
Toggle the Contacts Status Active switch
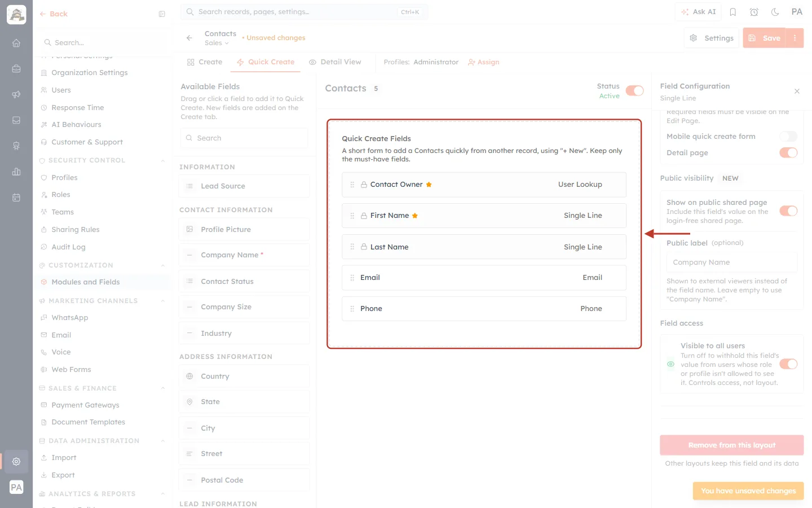click(x=635, y=91)
